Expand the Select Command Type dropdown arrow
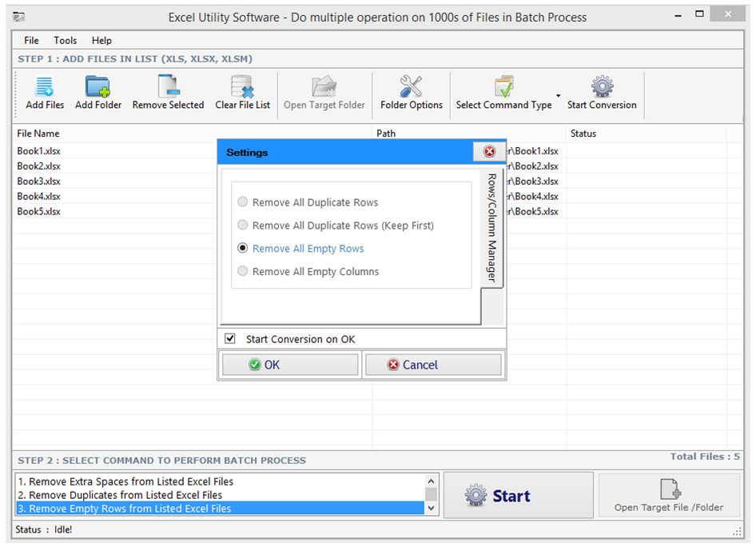The height and width of the screenshot is (547, 756). pyautogui.click(x=559, y=95)
